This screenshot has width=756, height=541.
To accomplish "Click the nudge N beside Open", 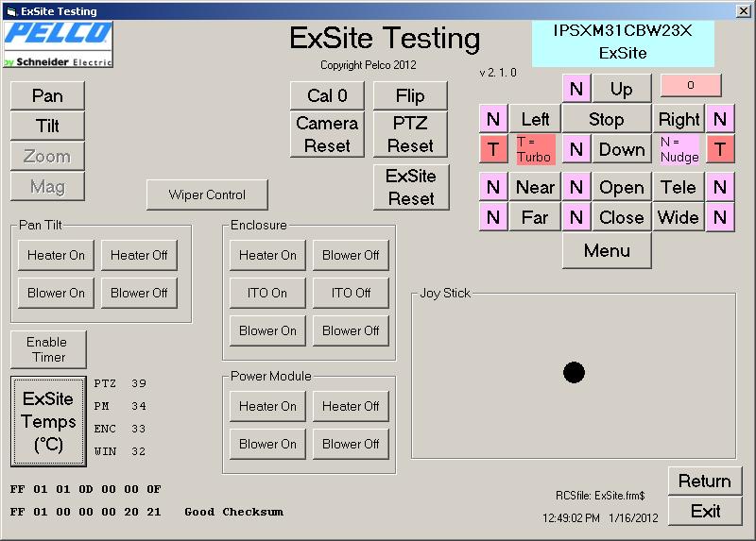I will (x=576, y=187).
